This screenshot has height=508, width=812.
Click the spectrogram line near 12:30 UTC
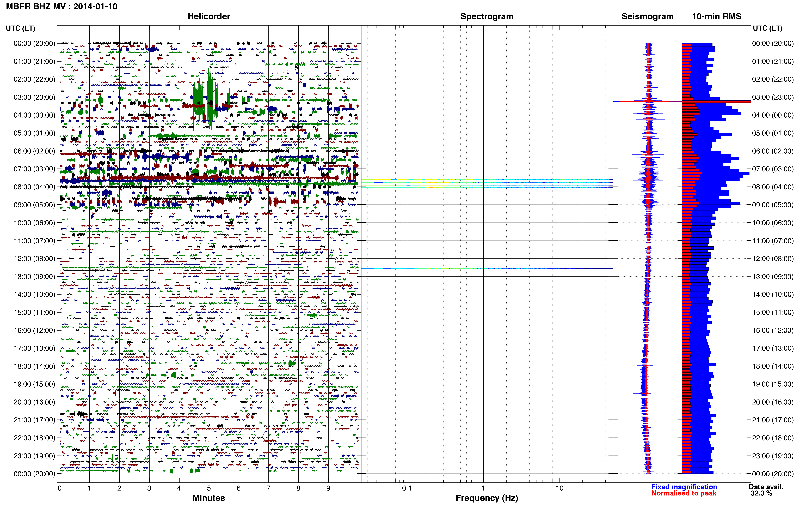(487, 268)
